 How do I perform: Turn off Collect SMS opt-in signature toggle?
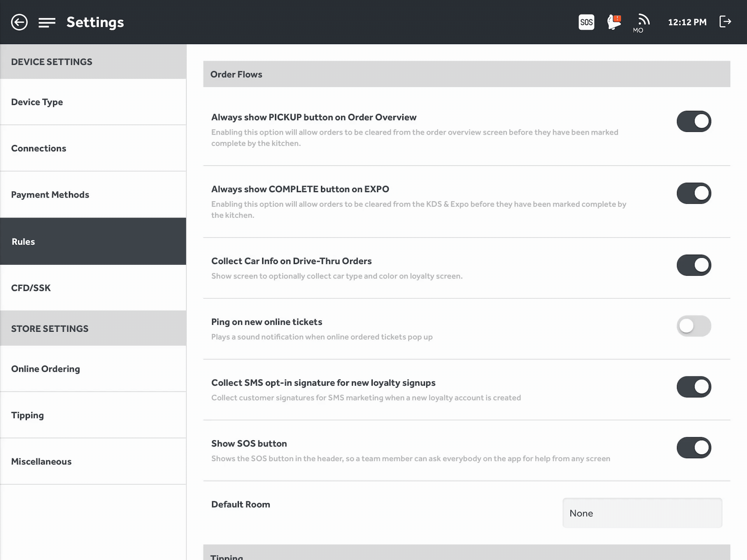pyautogui.click(x=694, y=387)
